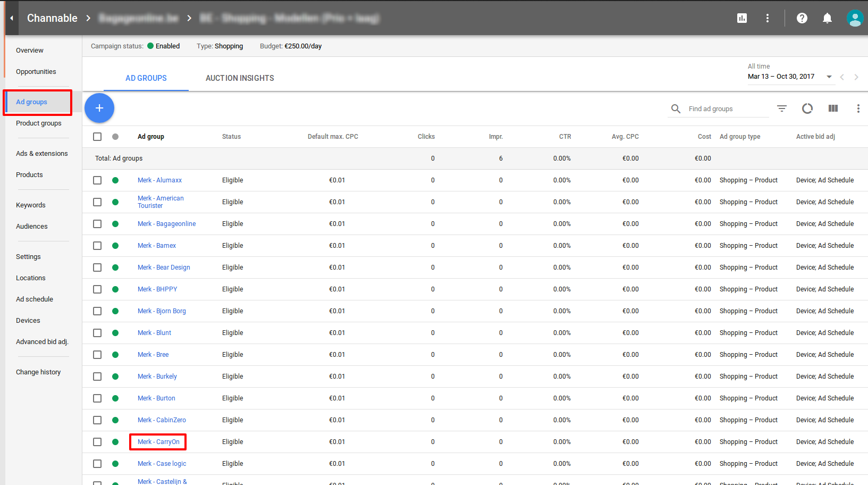Click the segment circle icon in table toolbar
The image size is (868, 485).
[807, 108]
